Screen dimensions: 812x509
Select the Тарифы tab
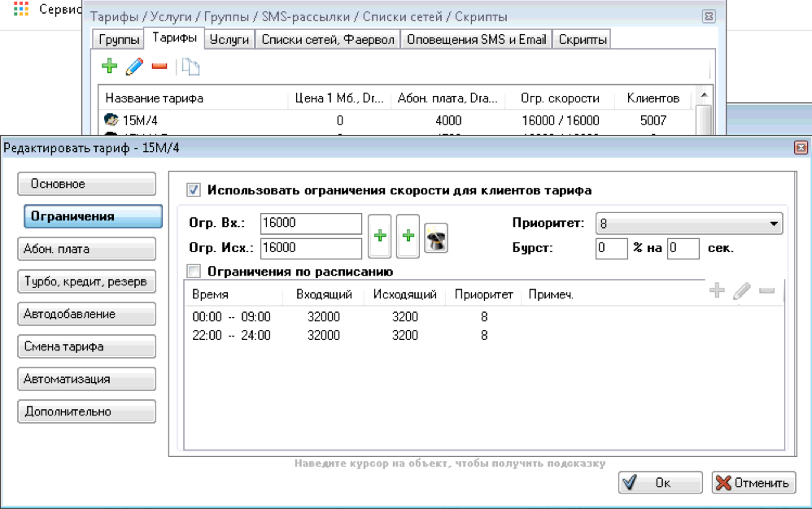click(174, 38)
